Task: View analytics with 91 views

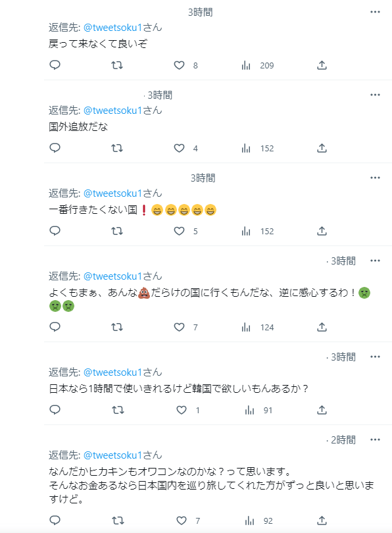Action: point(259,411)
